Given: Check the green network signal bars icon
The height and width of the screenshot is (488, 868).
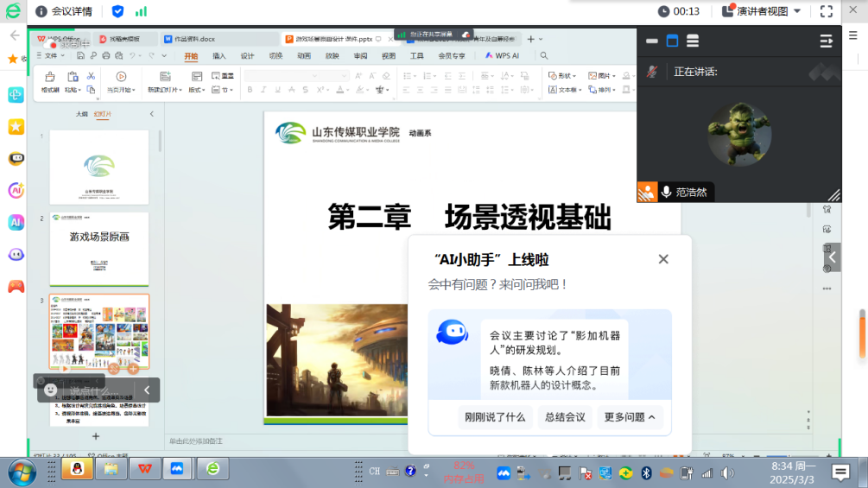Looking at the screenshot, I should click(141, 11).
